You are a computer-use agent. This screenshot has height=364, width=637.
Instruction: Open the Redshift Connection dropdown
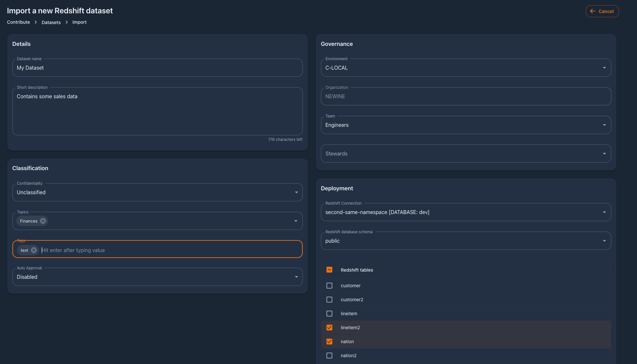tap(466, 212)
